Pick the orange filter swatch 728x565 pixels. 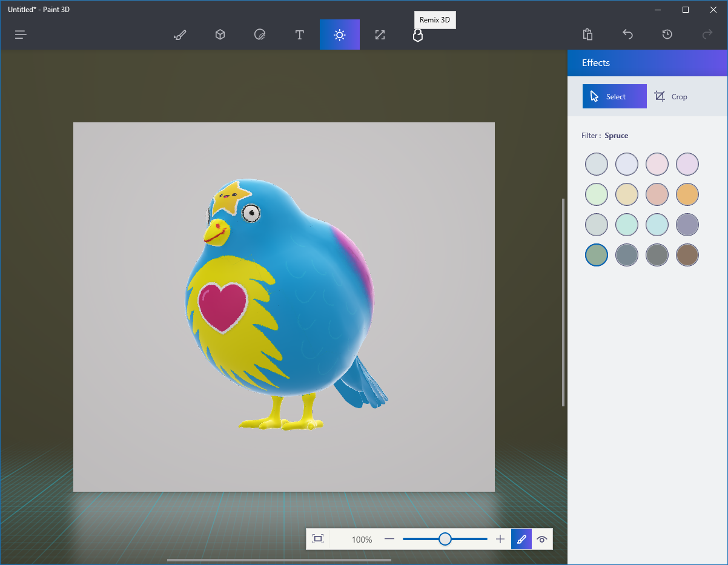pyautogui.click(x=687, y=194)
